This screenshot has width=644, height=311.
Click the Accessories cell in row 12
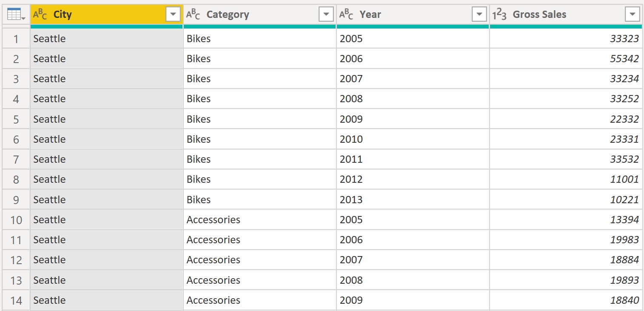[x=213, y=259]
